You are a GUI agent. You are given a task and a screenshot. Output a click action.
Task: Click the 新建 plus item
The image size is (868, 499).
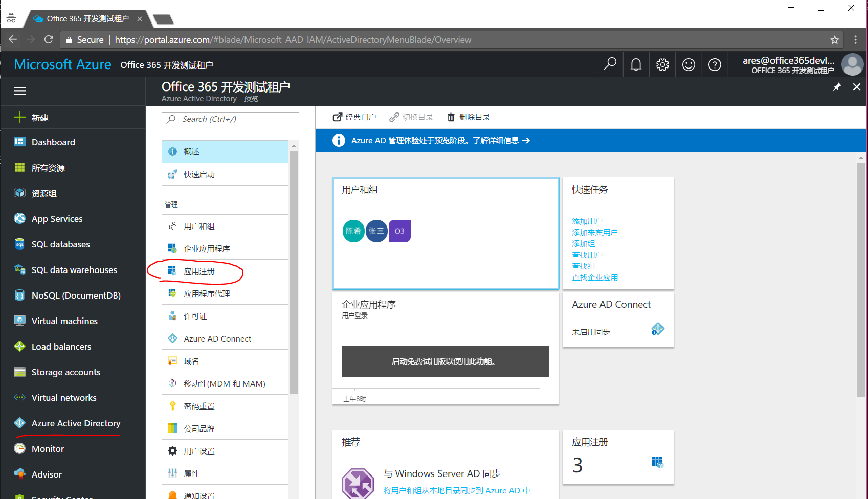[73, 118]
